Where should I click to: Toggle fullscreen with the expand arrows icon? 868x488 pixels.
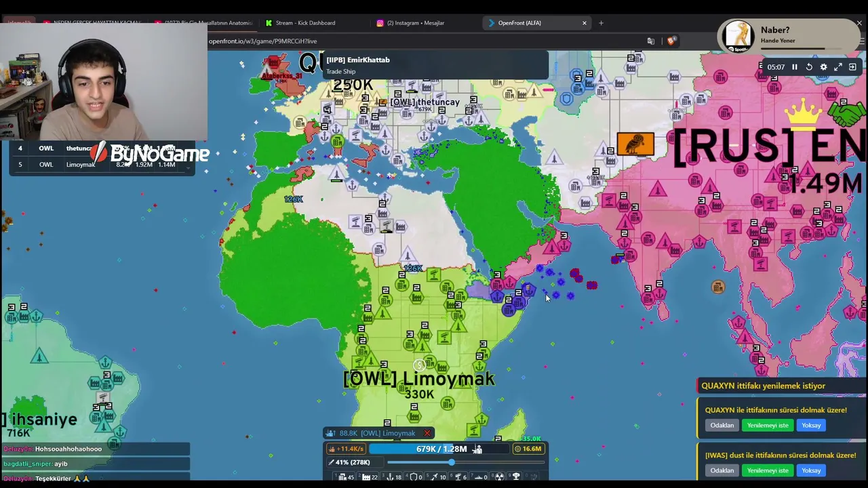tap(838, 67)
